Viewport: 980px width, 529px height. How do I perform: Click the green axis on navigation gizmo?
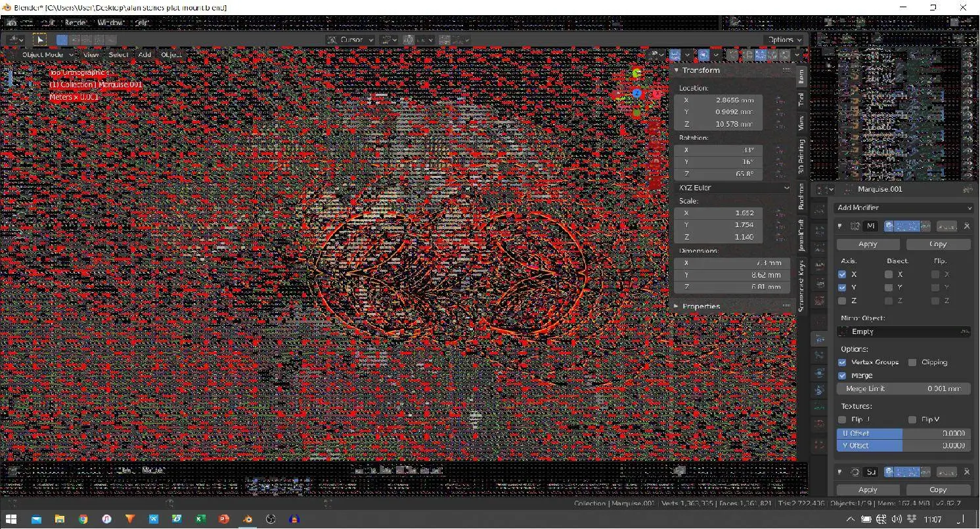pyautogui.click(x=637, y=74)
